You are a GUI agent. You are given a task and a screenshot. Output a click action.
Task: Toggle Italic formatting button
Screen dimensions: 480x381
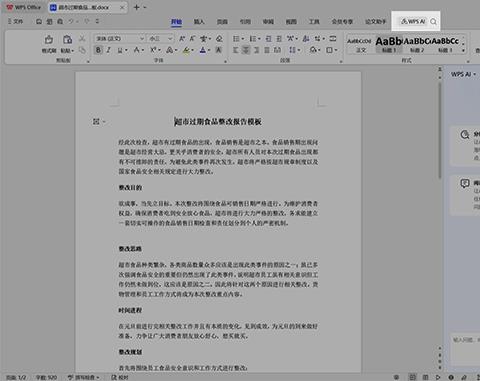[x=109, y=50]
